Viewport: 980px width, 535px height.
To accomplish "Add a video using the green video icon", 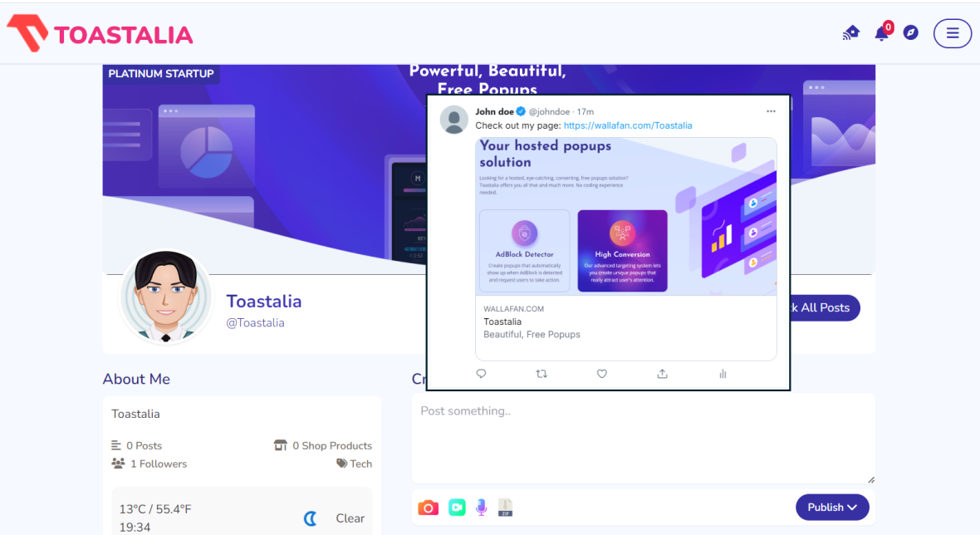I will pyautogui.click(x=457, y=508).
